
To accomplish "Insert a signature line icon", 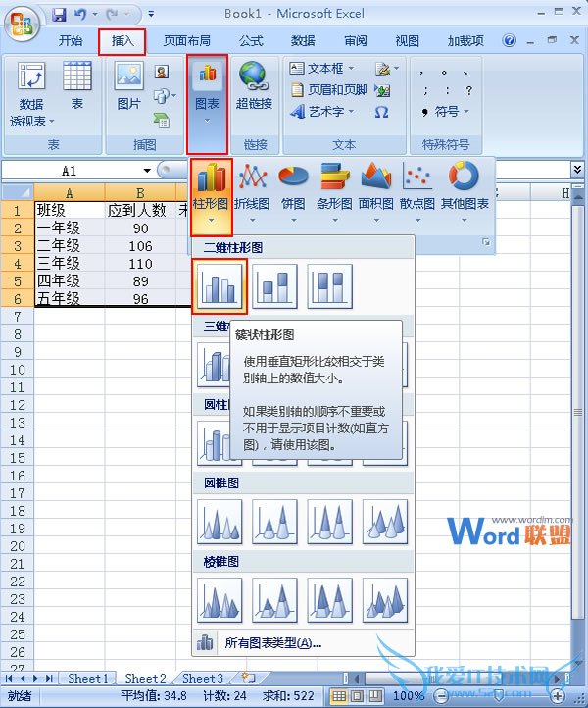I will pos(382,69).
